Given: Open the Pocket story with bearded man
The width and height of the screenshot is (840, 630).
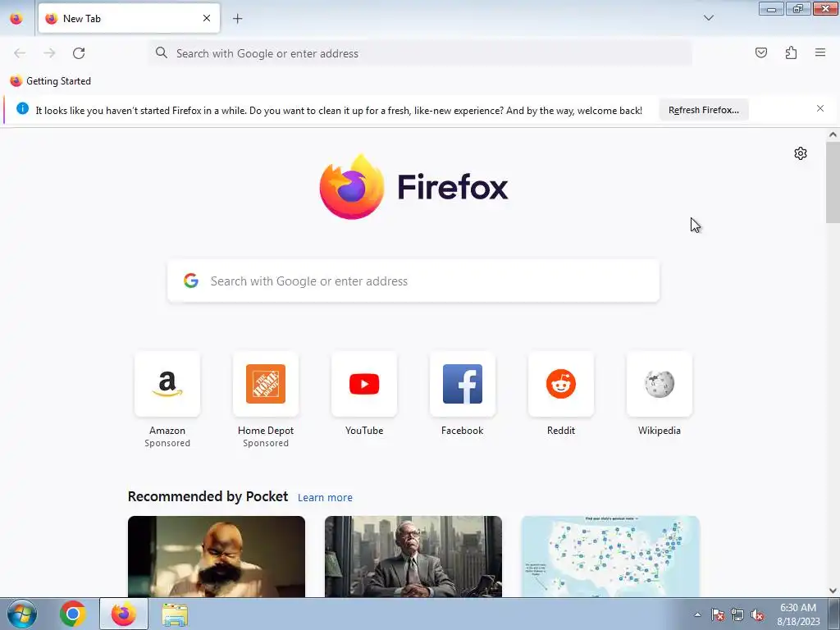Looking at the screenshot, I should (217, 557).
